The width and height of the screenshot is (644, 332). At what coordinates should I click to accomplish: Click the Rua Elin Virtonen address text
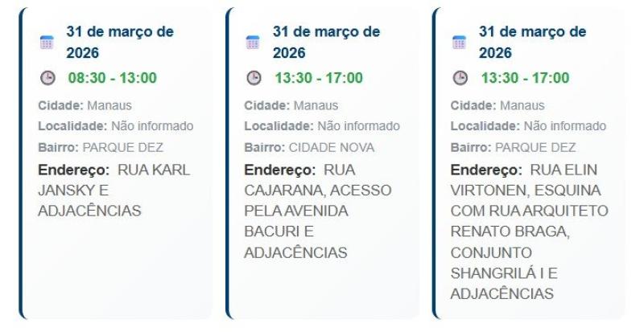(x=528, y=232)
